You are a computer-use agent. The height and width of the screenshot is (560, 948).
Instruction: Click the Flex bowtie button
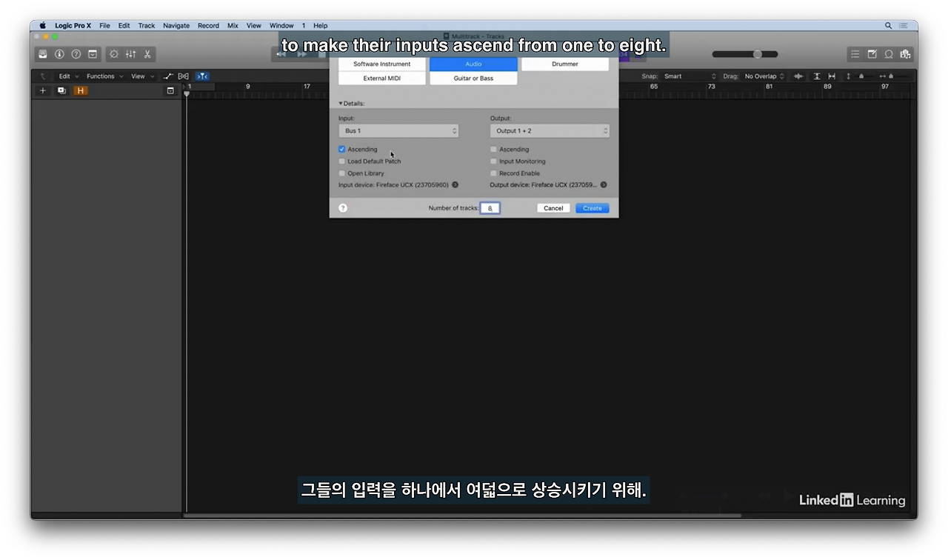184,76
